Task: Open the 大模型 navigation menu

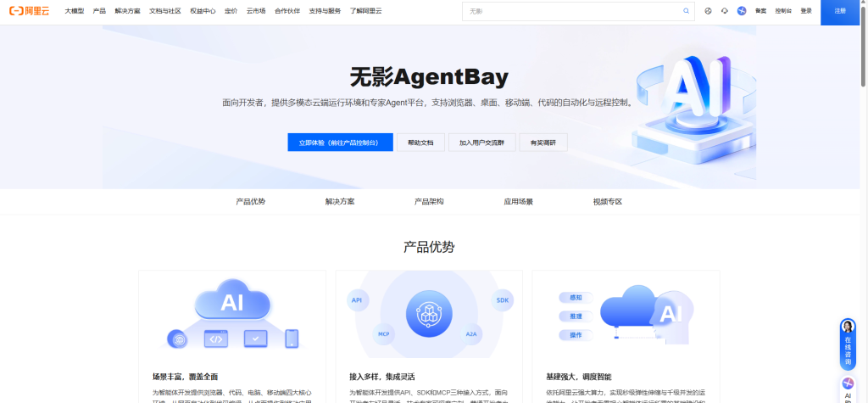Action: [x=75, y=11]
